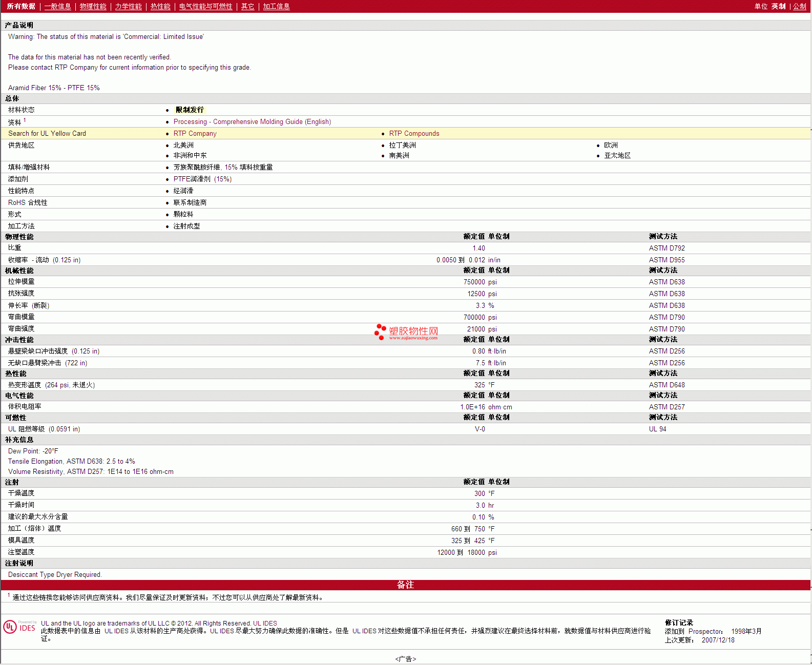Open the RTP Compounds link

coord(414,134)
